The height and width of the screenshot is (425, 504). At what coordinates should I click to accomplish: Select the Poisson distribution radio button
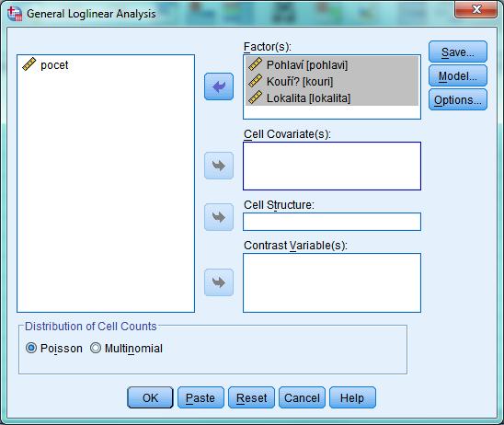click(x=31, y=348)
